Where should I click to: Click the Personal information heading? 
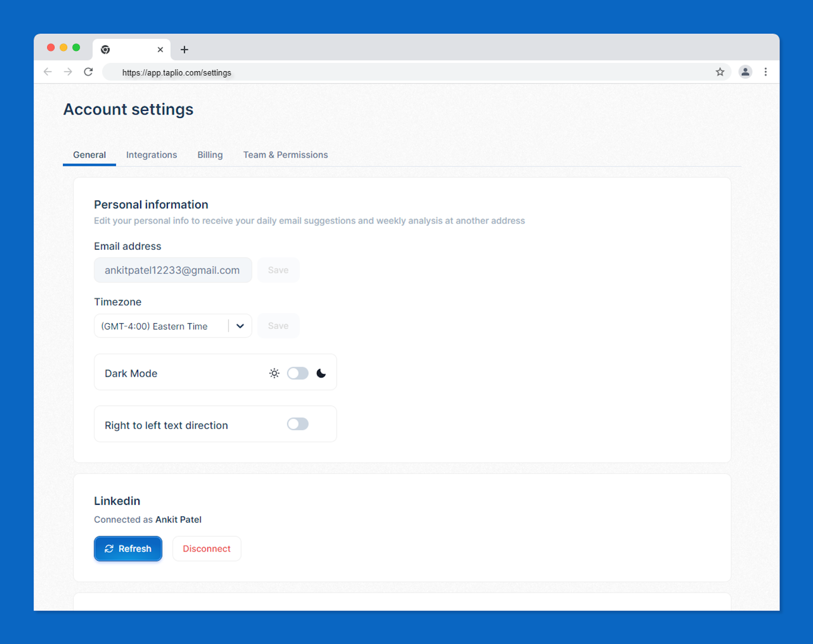[151, 204]
